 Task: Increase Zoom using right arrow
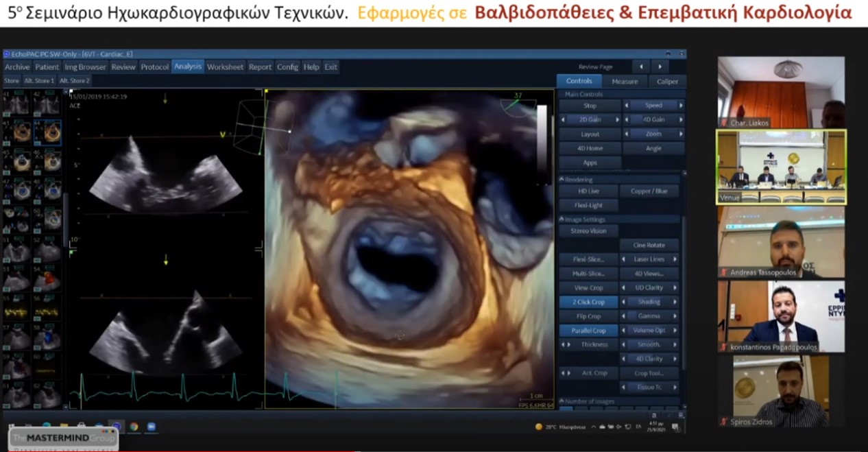point(681,134)
